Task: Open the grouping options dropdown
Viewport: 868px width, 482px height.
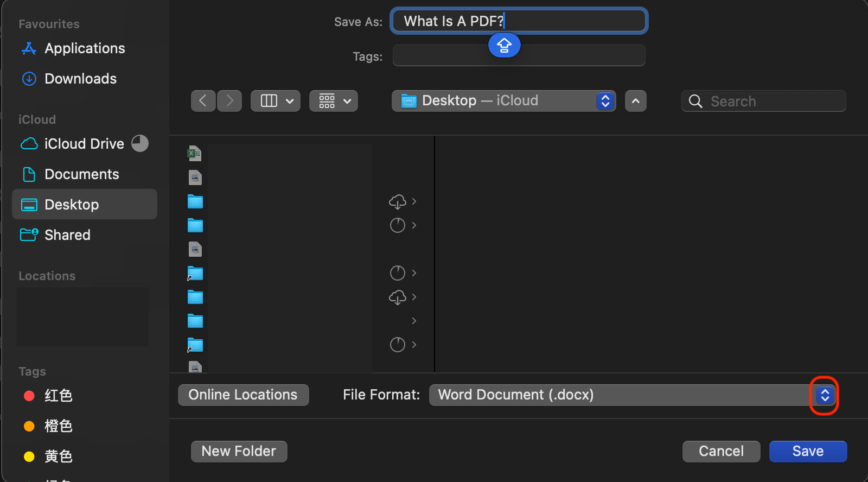Action: point(333,101)
